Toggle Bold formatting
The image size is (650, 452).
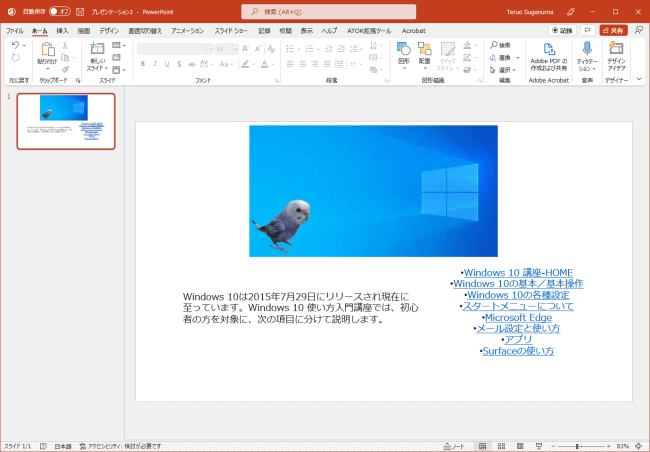pos(143,64)
